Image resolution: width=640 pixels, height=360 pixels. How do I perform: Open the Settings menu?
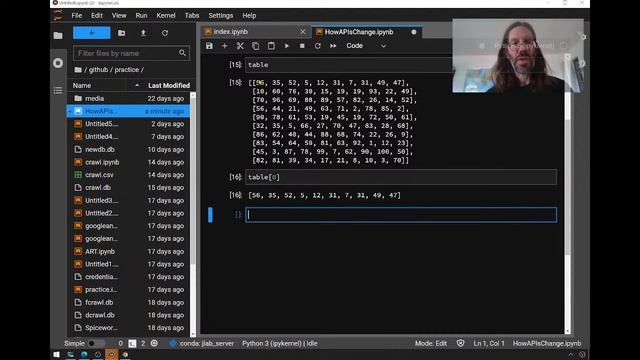click(220, 16)
